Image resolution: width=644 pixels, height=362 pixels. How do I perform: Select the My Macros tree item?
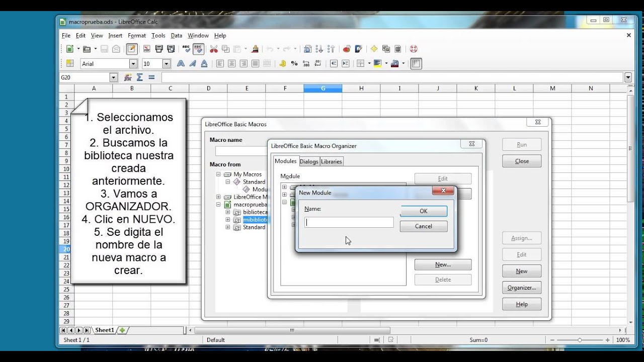click(248, 174)
